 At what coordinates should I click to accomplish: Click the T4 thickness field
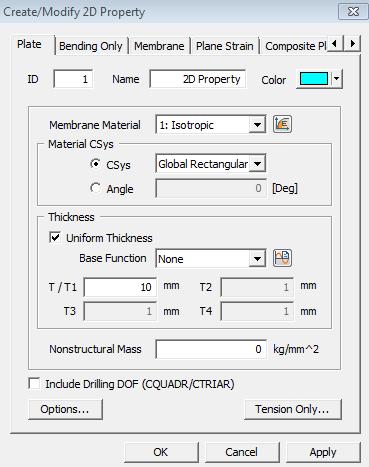pyautogui.click(x=257, y=311)
